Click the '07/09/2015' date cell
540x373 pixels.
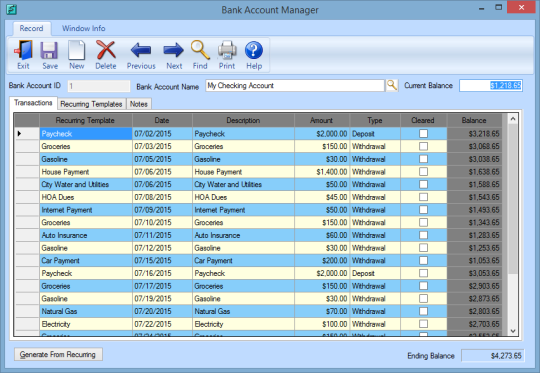pos(162,210)
